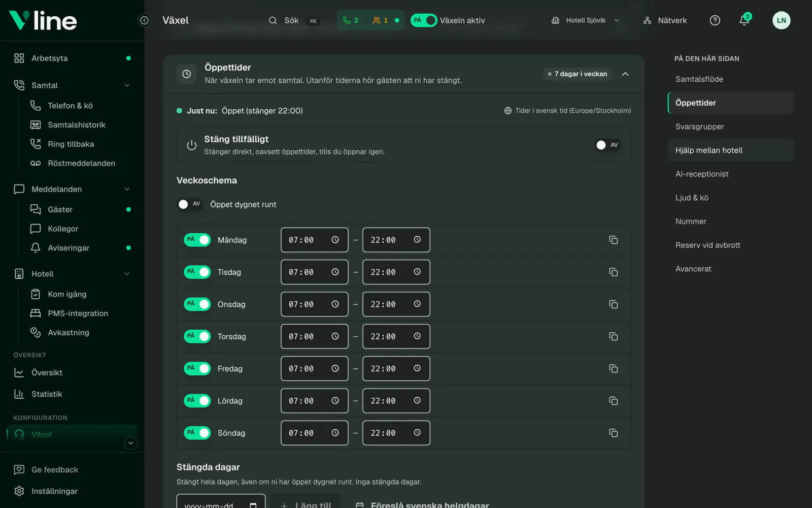Open the Hotell Sjövik hotel dropdown
The image size is (812, 508).
586,20
